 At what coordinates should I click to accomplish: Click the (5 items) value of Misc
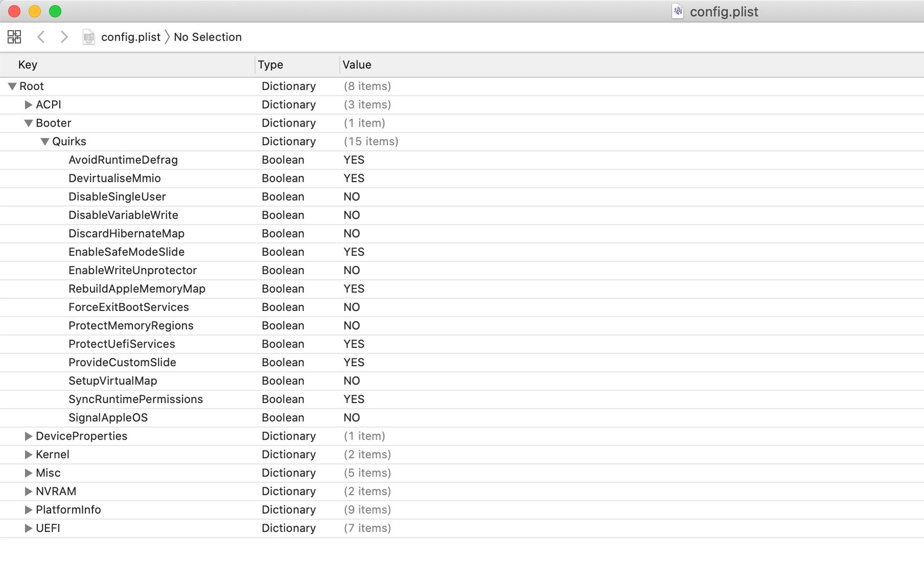click(x=367, y=473)
